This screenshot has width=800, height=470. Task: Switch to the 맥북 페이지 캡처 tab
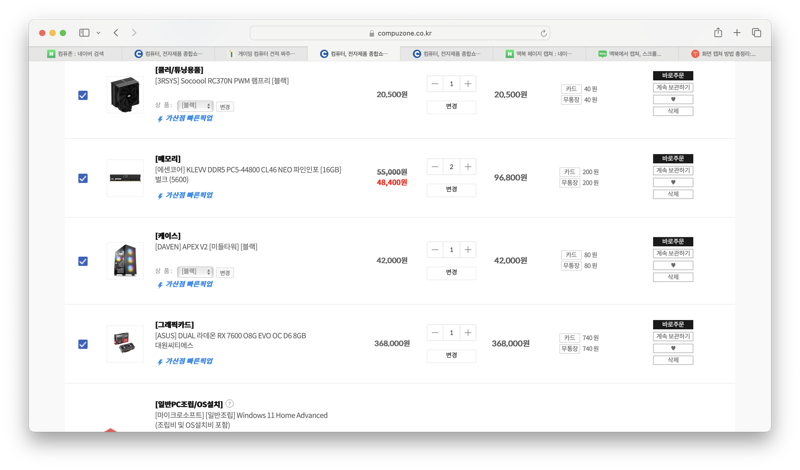(539, 54)
